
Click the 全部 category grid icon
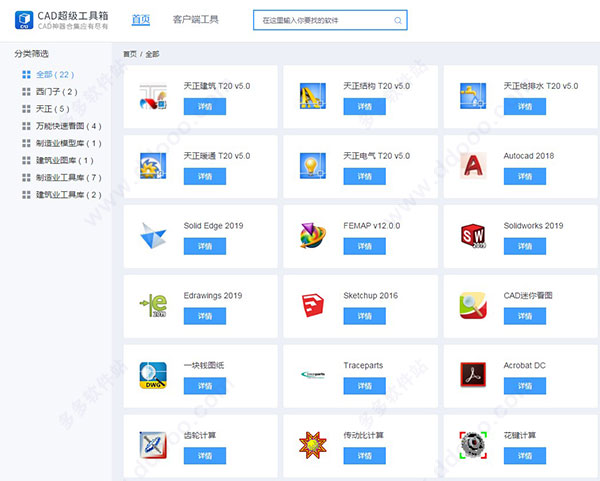(x=26, y=75)
